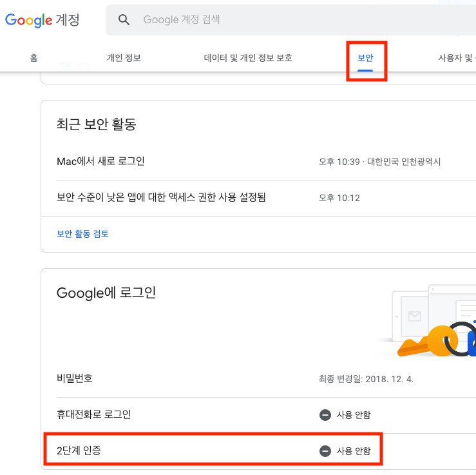Click 사용 안함 icon for 2단계 인증
Image resolution: width=476 pixels, height=475 pixels.
pos(325,451)
